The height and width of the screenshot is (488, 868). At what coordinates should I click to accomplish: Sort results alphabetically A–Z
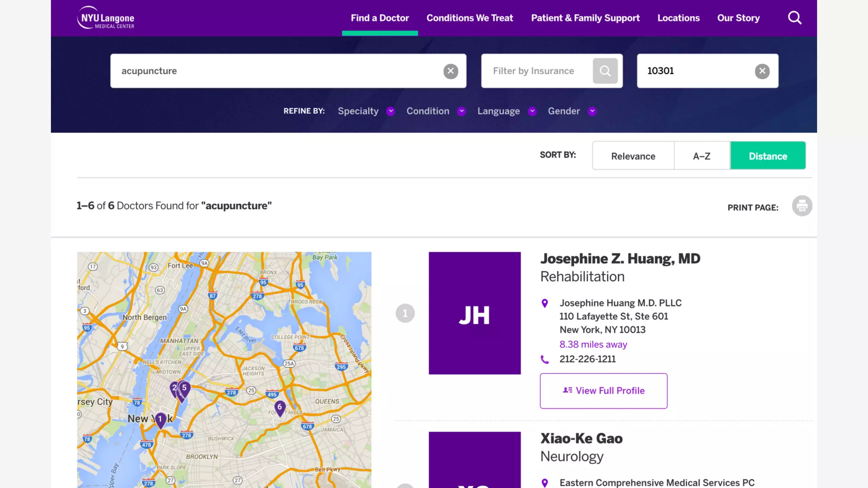(701, 156)
